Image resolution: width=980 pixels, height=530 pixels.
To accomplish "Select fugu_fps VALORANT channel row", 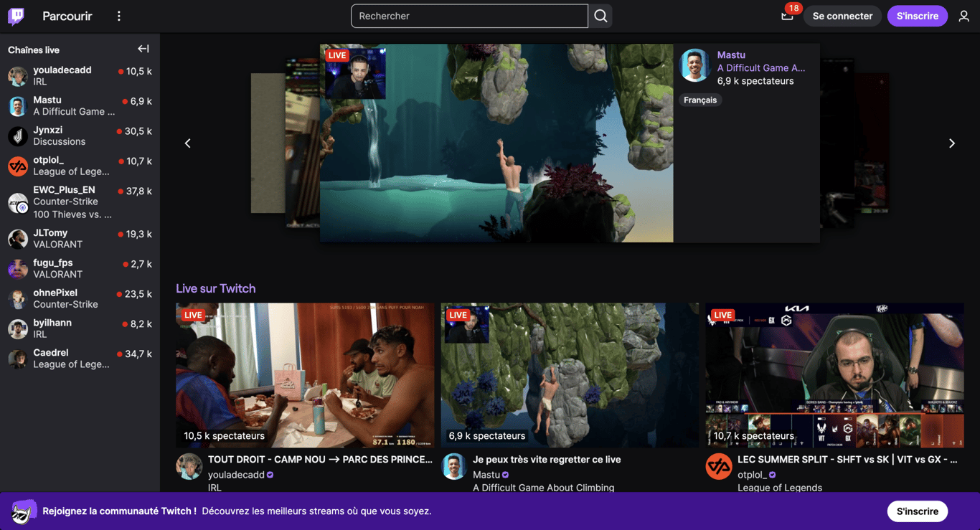I will coord(80,269).
